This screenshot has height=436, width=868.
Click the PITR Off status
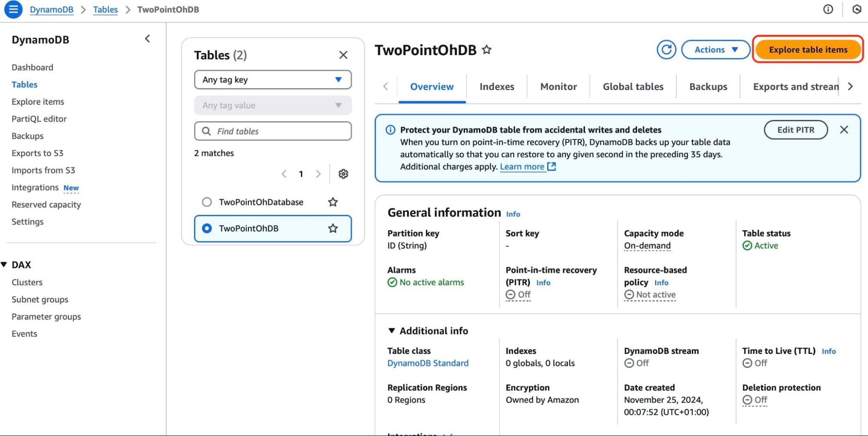pyautogui.click(x=518, y=294)
